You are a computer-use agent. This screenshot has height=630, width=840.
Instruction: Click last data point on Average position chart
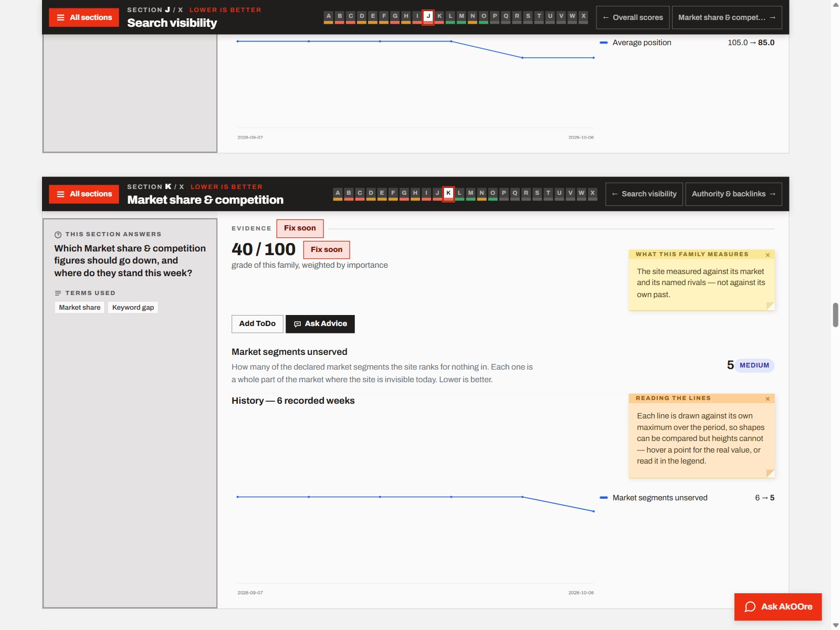click(594, 58)
